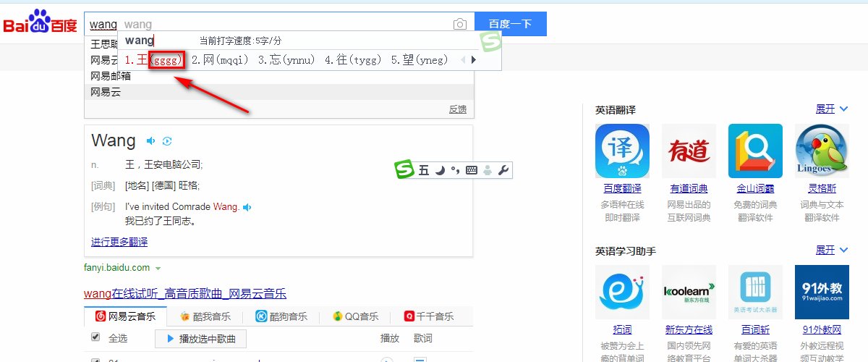Open the 91外教网 text link
The width and height of the screenshot is (868, 362).
(822, 329)
